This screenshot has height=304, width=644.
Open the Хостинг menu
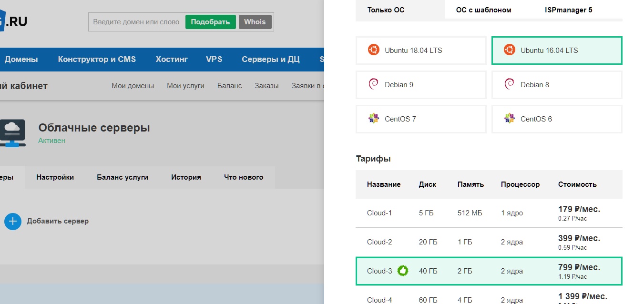coord(172,59)
